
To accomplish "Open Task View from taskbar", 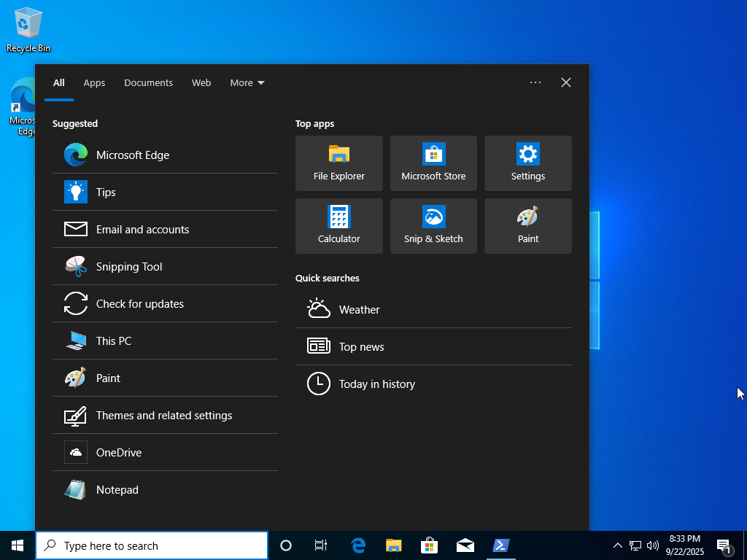I will point(320,545).
